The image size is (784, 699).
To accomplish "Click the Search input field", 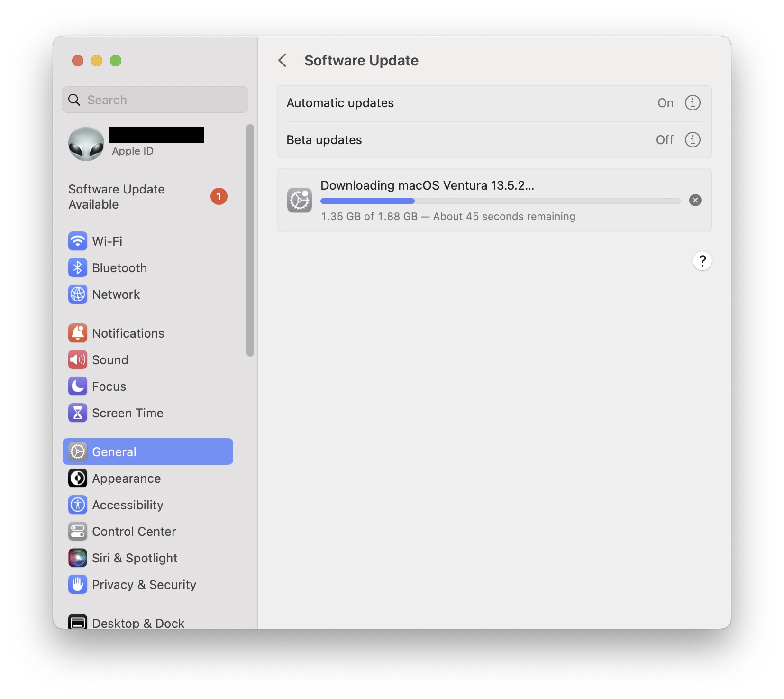I will pos(155,100).
